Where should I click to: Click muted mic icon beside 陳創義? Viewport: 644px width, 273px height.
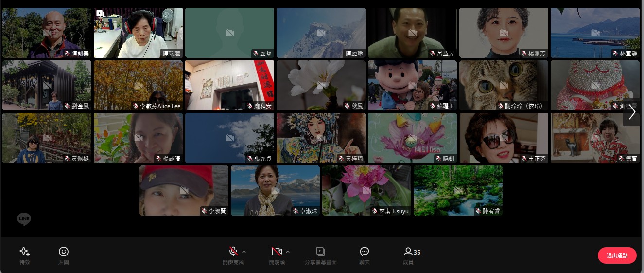pyautogui.click(x=67, y=53)
